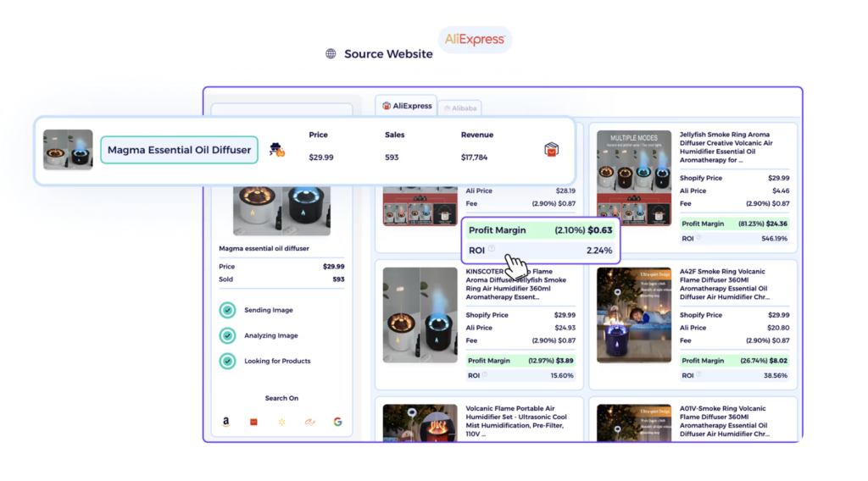Click the ROI info icon in highlighted box

click(492, 249)
